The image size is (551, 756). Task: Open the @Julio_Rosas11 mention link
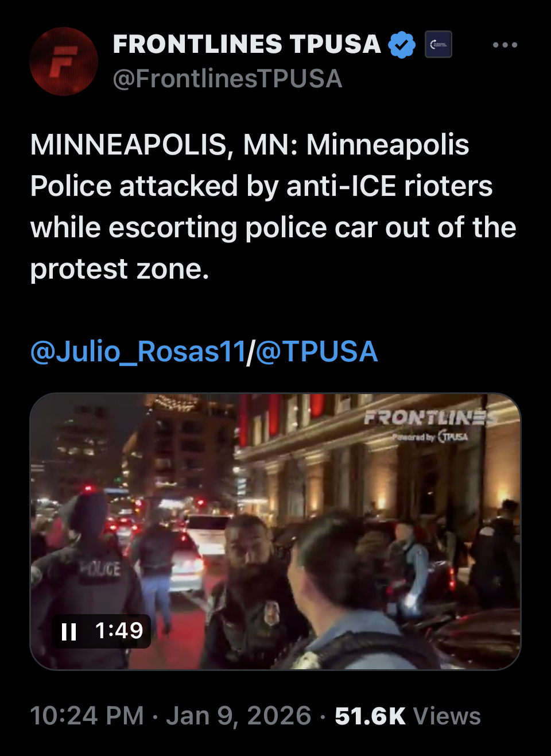(x=138, y=352)
